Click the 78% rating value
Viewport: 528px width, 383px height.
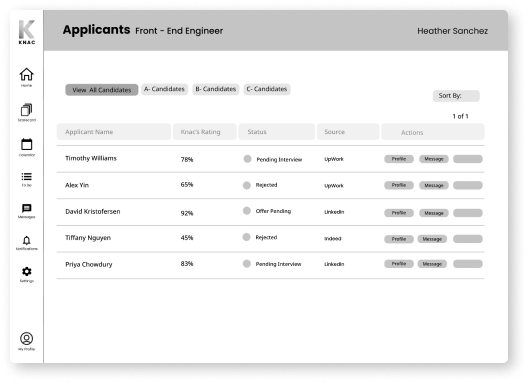(x=187, y=159)
